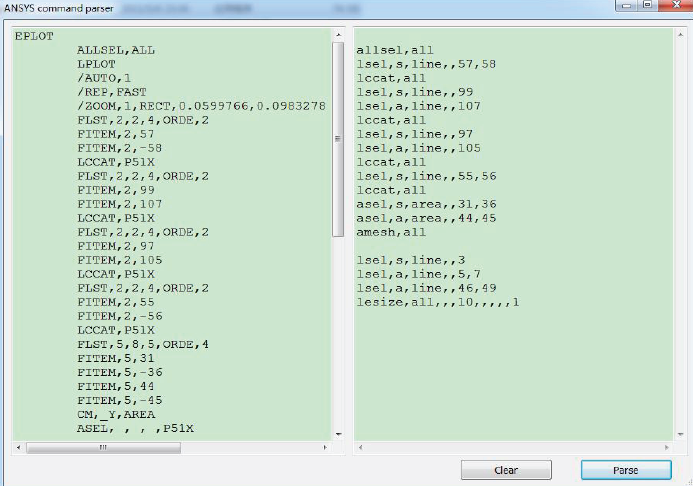Screen dimensions: 693x486
Task: Click right arrow of right pane horizontal scrollbar
Action: click(x=666, y=448)
